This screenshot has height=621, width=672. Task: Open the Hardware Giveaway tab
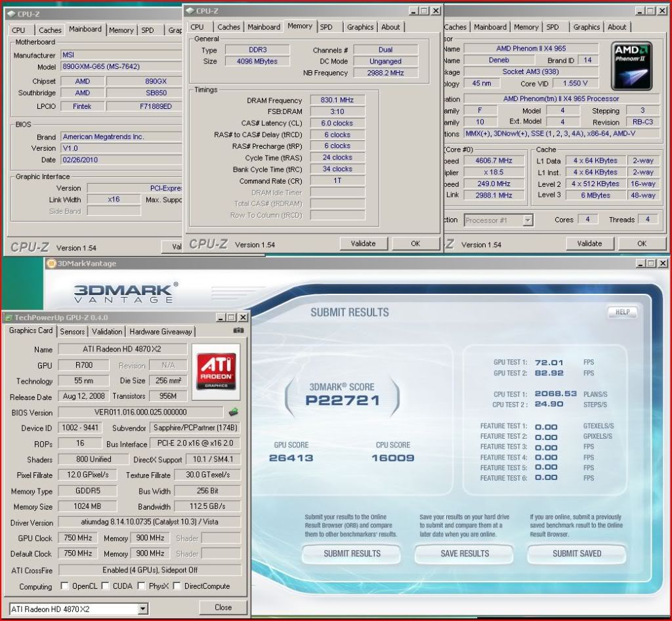[161, 332]
